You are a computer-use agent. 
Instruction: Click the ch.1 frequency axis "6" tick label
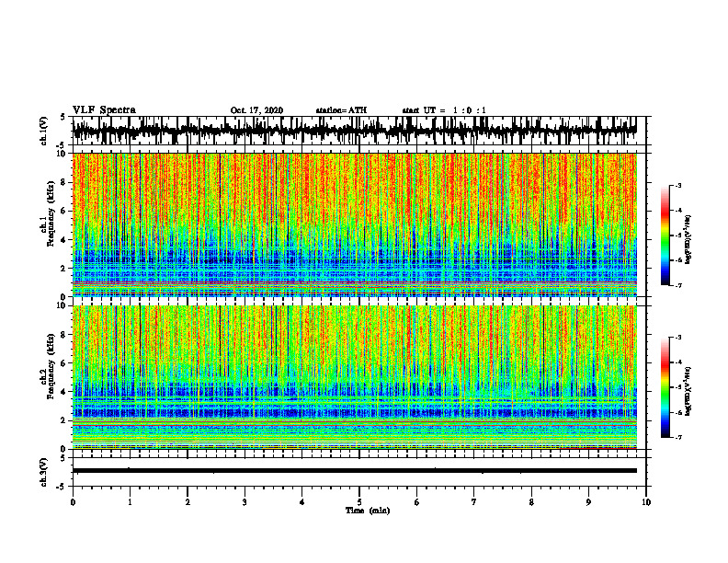click(63, 211)
